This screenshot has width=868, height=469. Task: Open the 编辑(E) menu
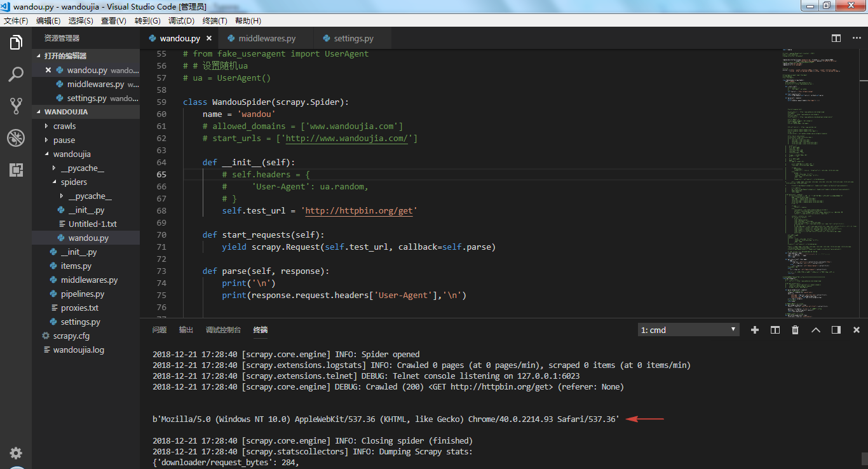(x=48, y=20)
